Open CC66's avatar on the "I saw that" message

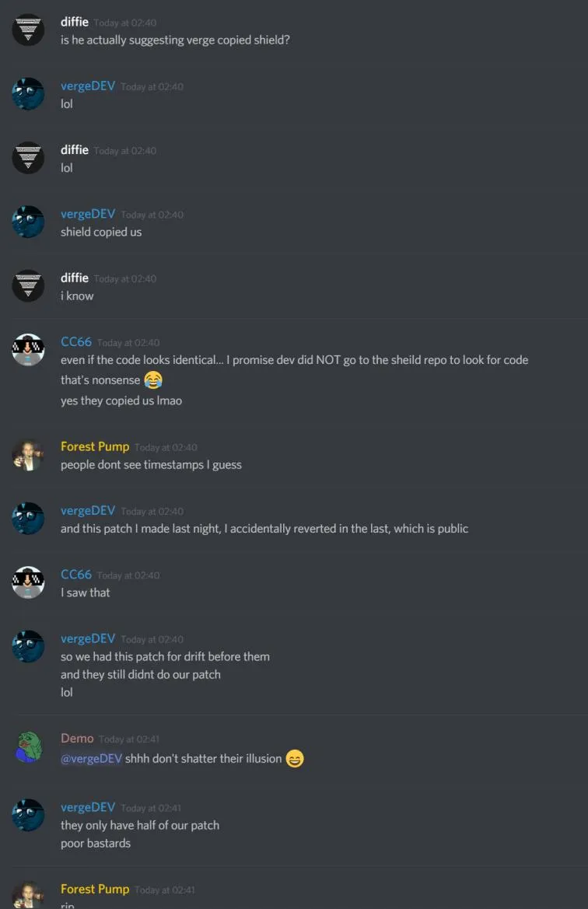coord(28,582)
